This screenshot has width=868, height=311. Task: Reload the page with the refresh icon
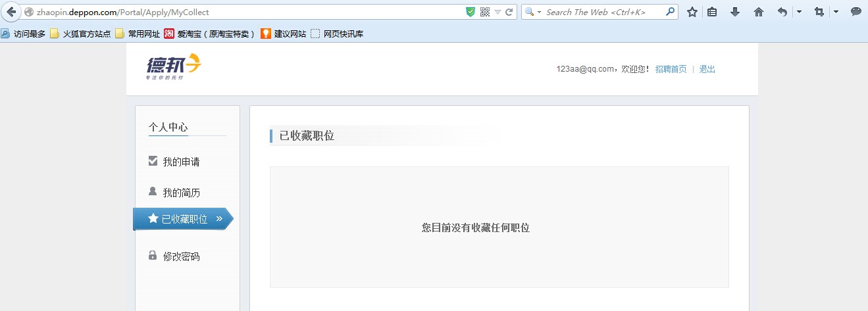coord(509,12)
